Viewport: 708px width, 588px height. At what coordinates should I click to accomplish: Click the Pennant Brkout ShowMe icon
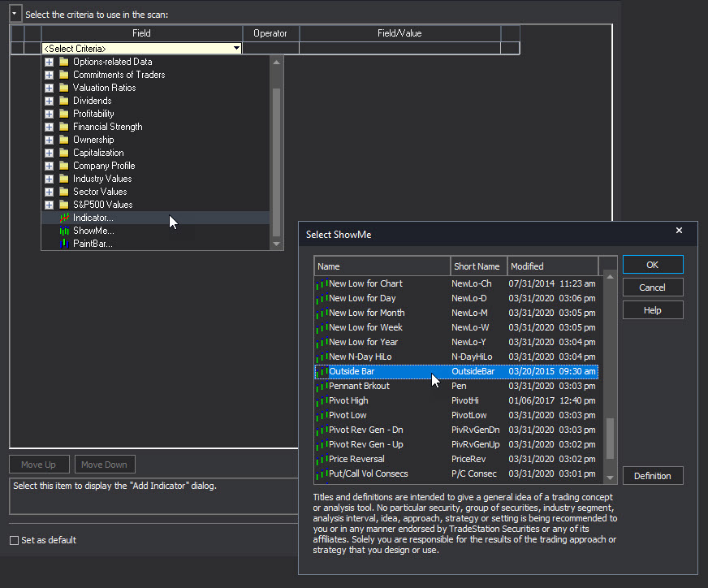[322, 386]
